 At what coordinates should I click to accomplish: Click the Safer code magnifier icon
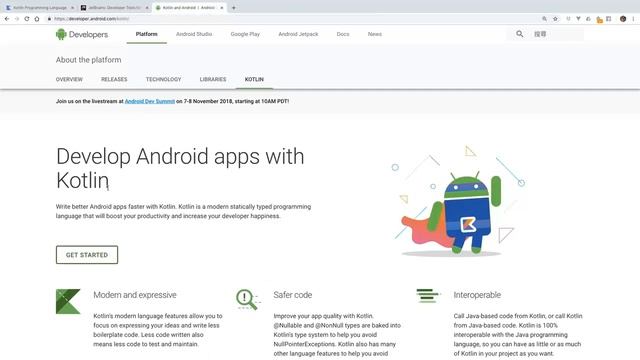click(247, 299)
